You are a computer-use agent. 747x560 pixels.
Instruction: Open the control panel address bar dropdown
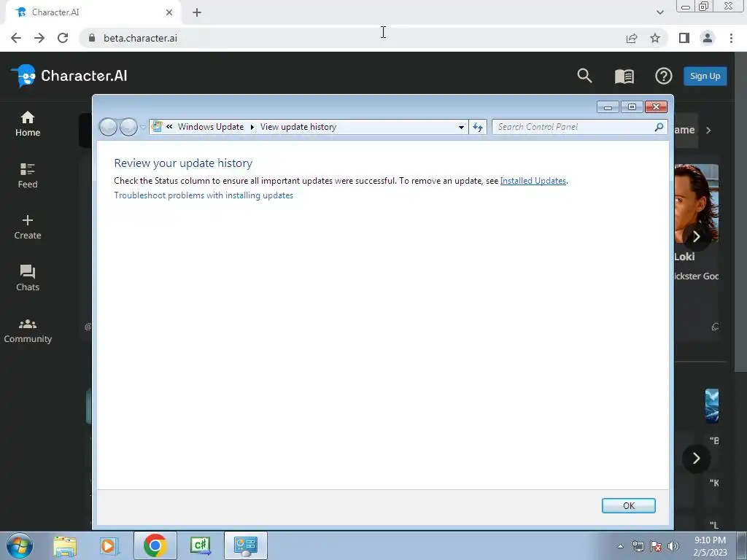461,127
